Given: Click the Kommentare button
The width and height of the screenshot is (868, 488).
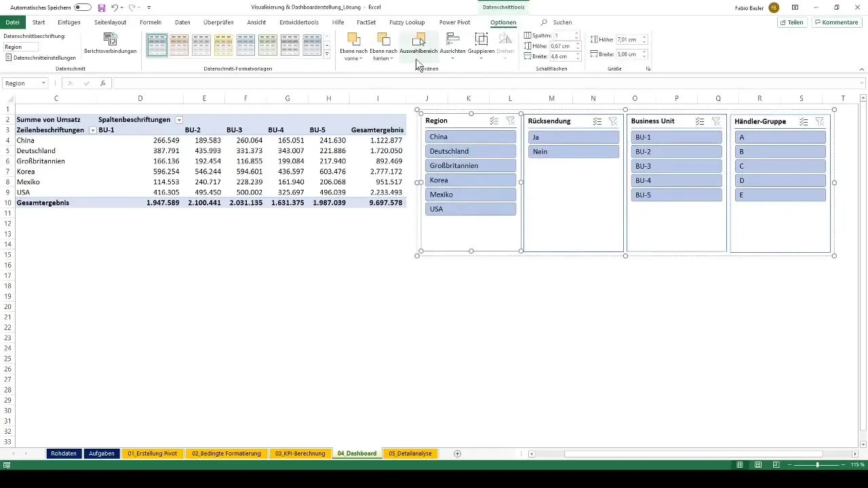Looking at the screenshot, I should point(837,22).
